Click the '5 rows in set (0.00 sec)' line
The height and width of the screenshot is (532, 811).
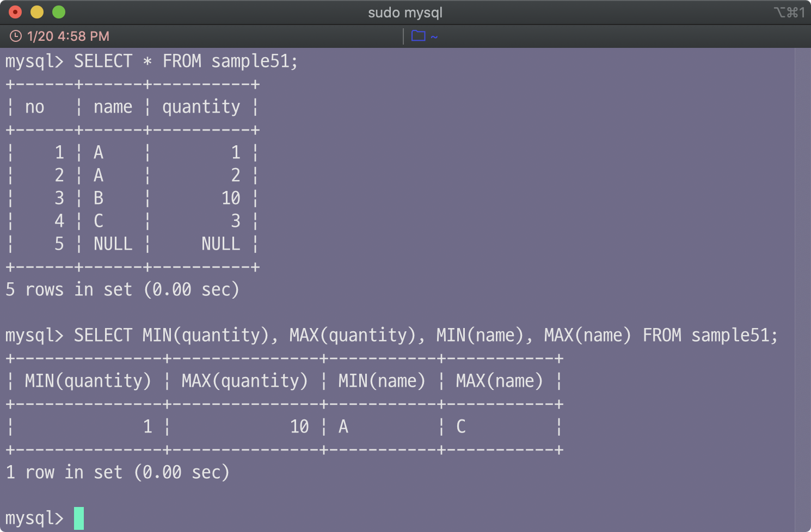coord(122,289)
